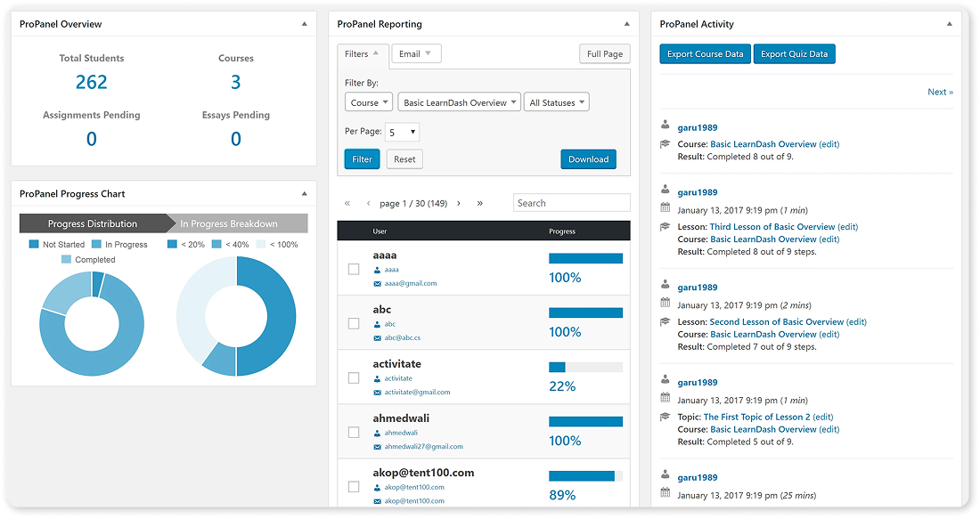Image resolution: width=980 pixels, height=519 pixels.
Task: Click Export Quiz Data button
Action: click(795, 53)
